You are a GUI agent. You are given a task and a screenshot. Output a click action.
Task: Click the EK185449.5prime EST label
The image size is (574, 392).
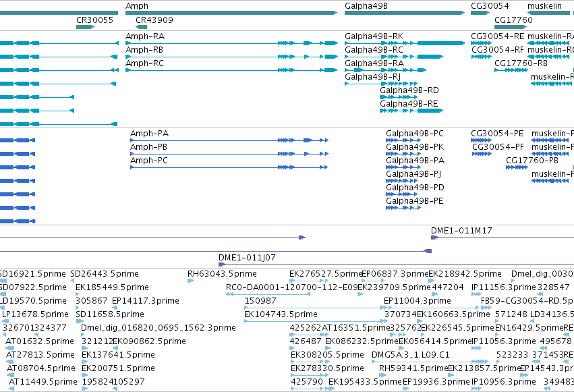point(113,287)
